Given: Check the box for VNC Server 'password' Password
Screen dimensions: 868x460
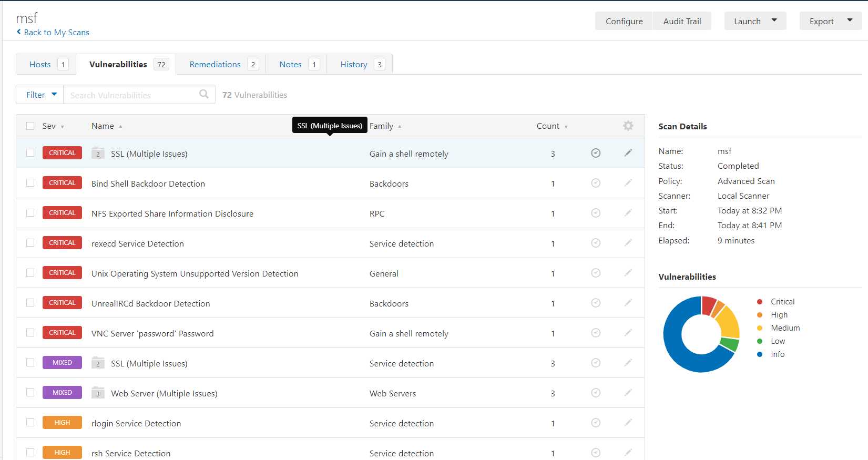Looking at the screenshot, I should [30, 332].
